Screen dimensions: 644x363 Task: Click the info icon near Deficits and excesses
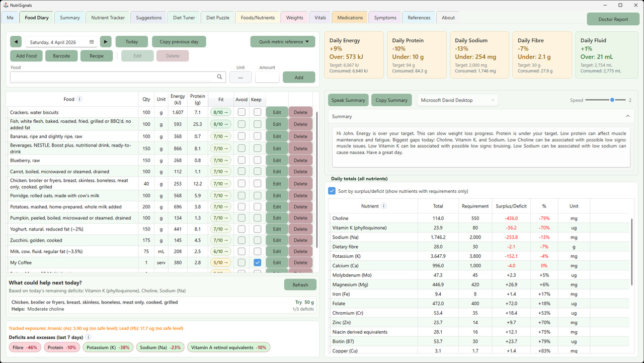(88, 337)
